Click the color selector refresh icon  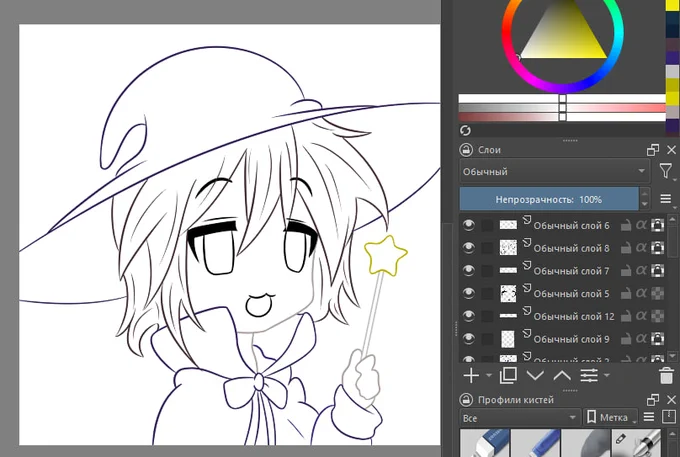coord(465,130)
